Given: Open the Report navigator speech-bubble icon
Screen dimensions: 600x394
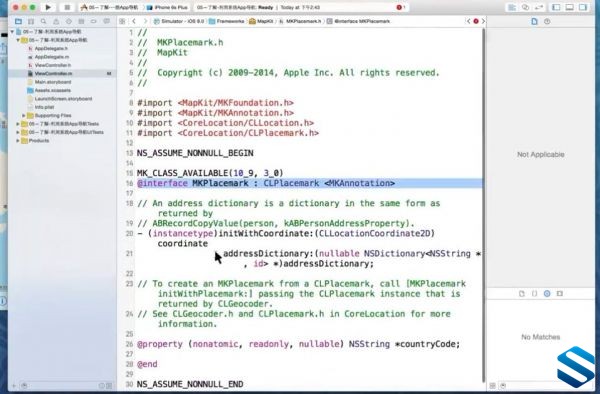Looking at the screenshot, I should pos(106,21).
